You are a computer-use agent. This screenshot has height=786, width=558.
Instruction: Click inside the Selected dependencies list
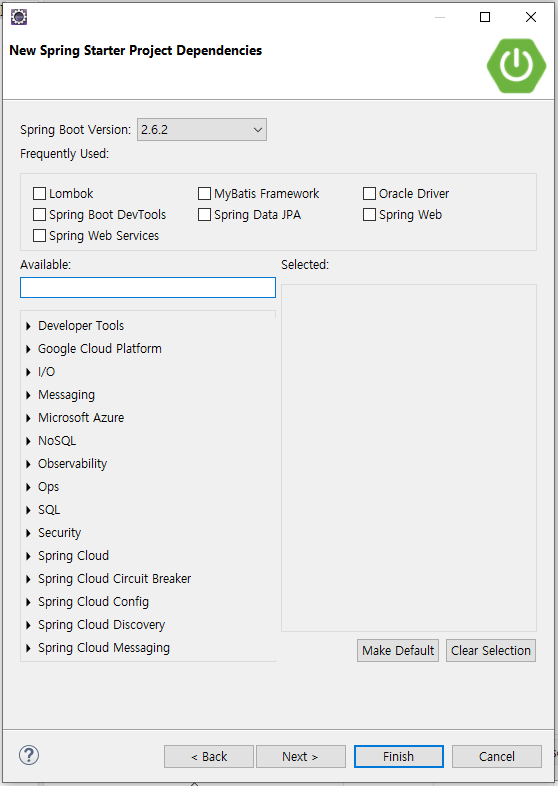409,458
